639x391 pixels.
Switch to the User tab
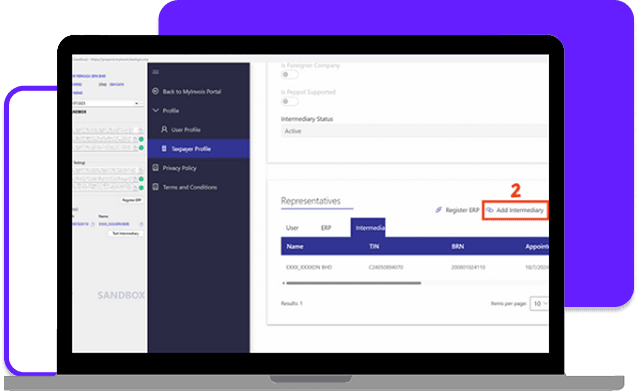[x=292, y=228]
